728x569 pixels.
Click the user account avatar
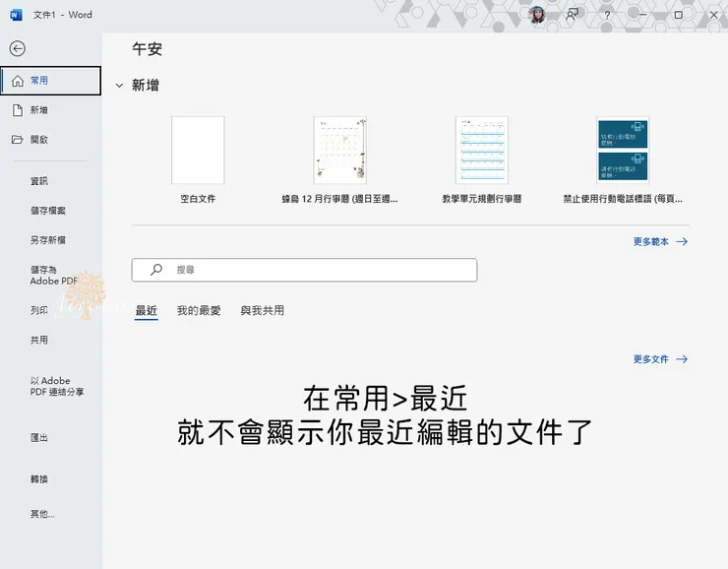point(537,15)
